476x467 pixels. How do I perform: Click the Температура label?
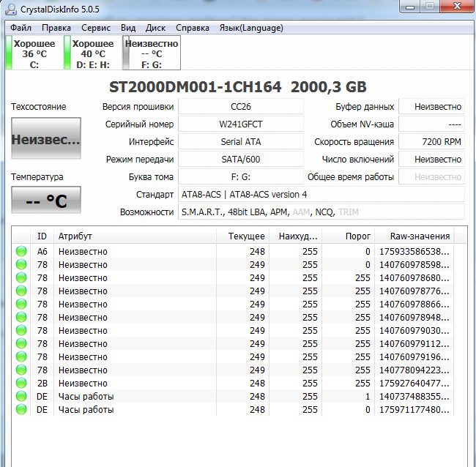(x=37, y=177)
